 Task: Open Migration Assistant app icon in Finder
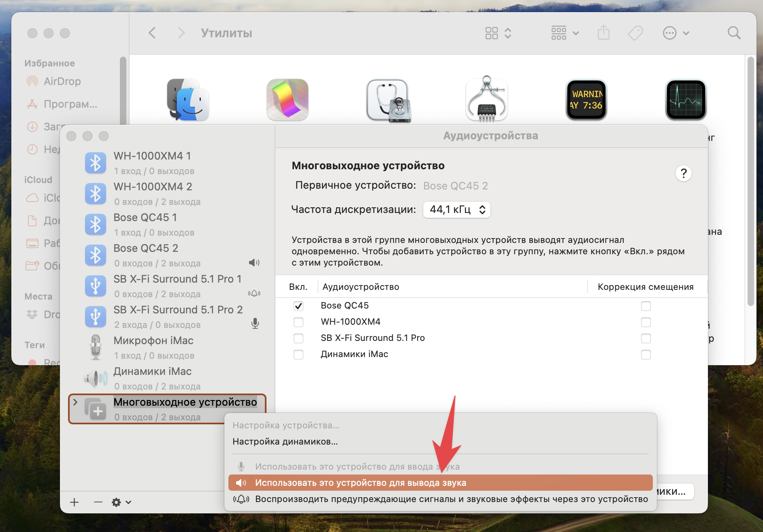(x=188, y=100)
